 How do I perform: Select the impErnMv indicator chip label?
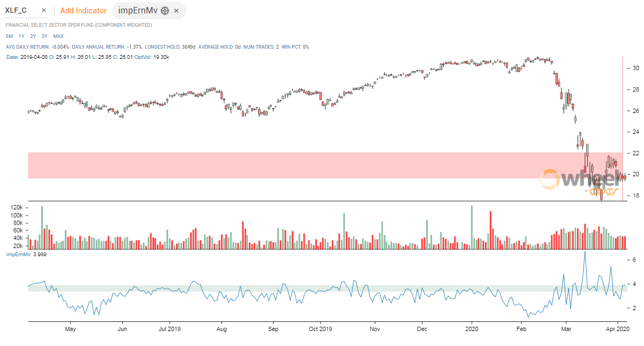tap(138, 11)
